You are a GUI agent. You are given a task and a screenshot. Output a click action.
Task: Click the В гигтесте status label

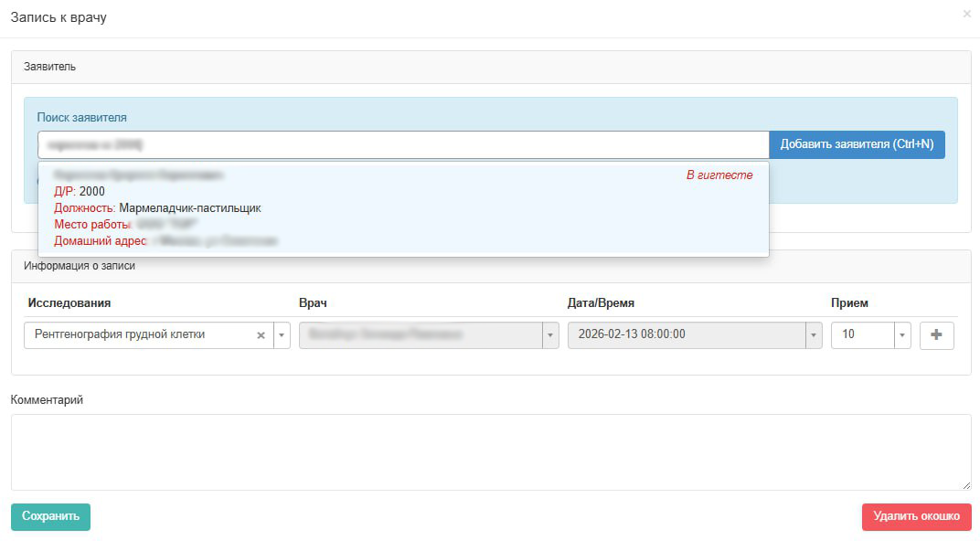[719, 175]
